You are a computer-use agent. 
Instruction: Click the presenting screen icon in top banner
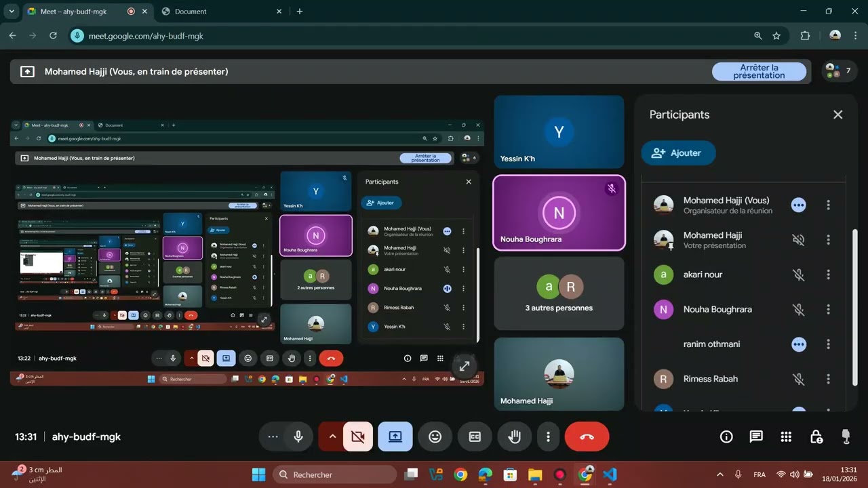(27, 71)
